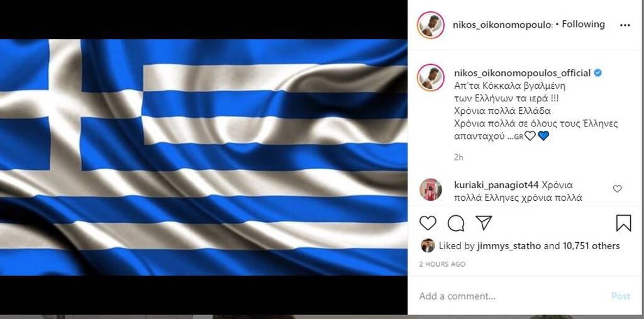Like kuriaki_panagiot44's comment with small heart
Screen dimensions: 644x319
[x=617, y=189]
